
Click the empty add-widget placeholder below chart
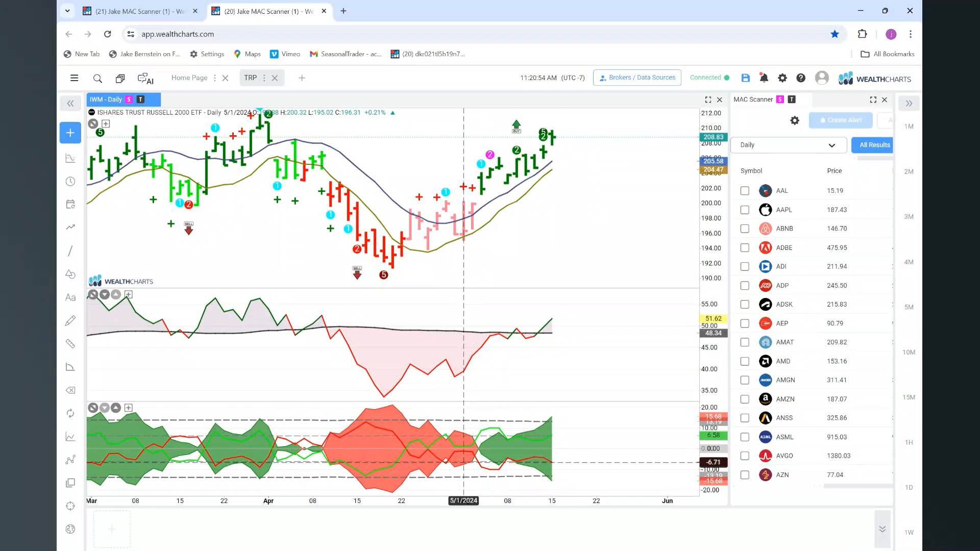coord(112,529)
